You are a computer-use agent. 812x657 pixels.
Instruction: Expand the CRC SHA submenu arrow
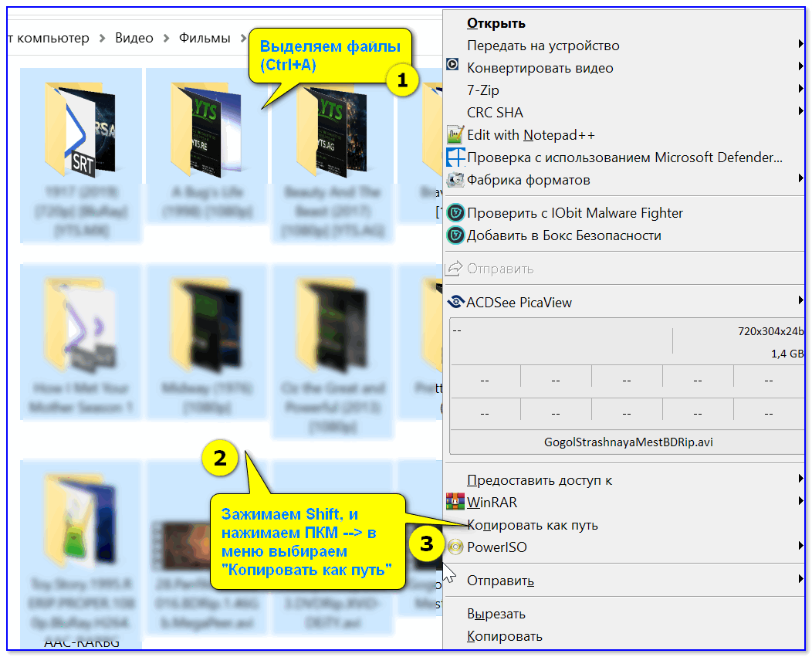800,111
